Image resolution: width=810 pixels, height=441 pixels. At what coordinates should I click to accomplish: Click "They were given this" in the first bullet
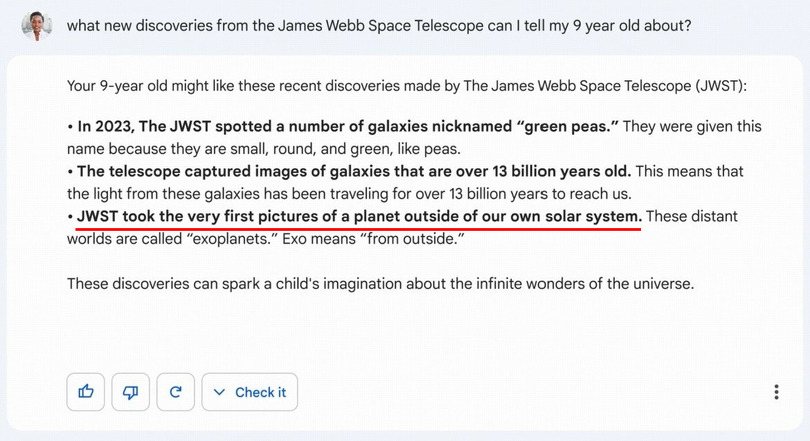[692, 127]
